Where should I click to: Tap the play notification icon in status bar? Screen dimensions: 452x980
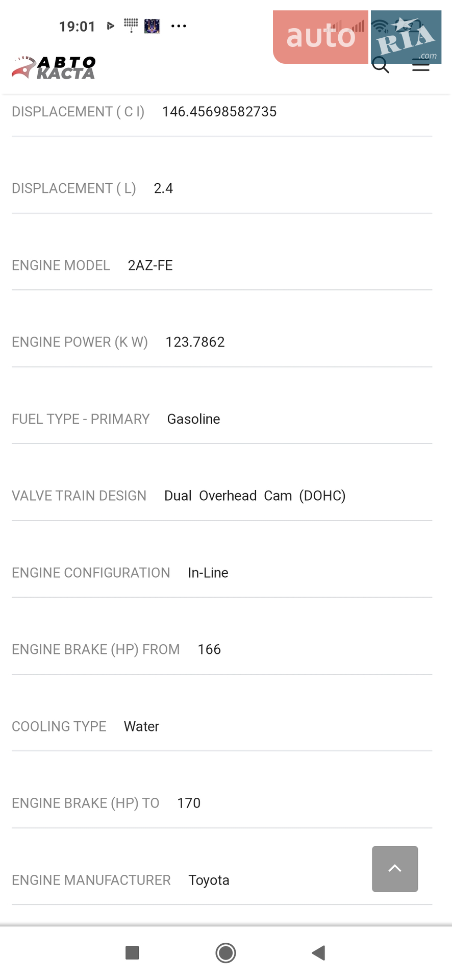pyautogui.click(x=110, y=26)
